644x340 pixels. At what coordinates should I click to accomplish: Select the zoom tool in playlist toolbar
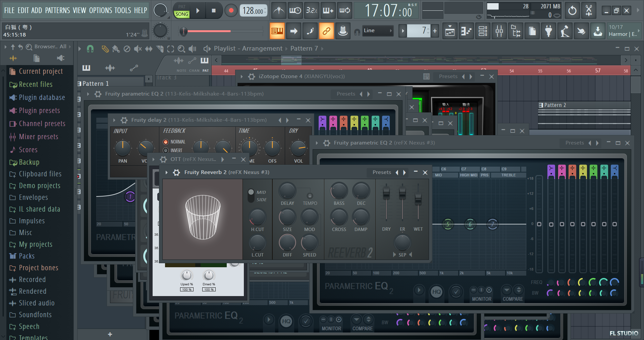(x=181, y=49)
